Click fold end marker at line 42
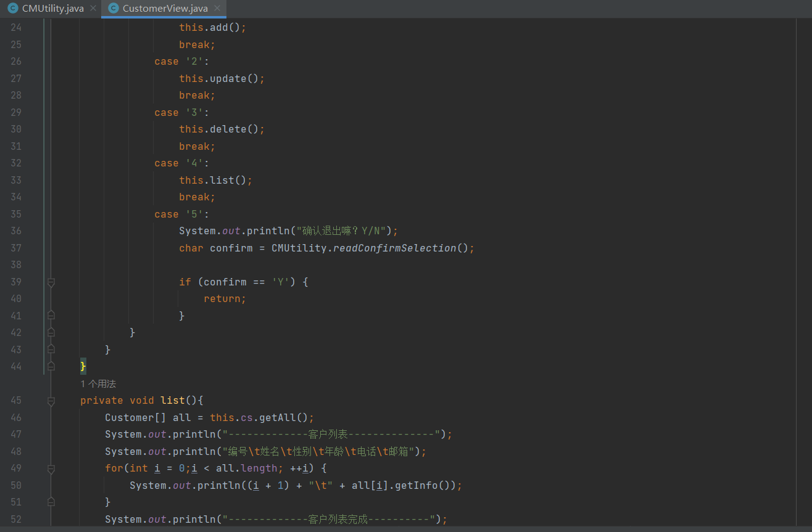The height and width of the screenshot is (532, 812). pos(51,333)
